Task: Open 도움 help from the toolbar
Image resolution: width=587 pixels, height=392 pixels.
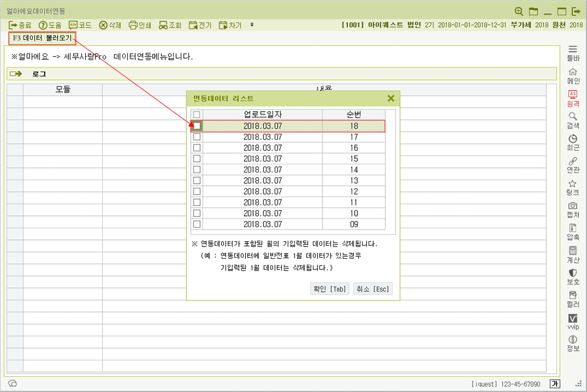Action: (x=50, y=25)
